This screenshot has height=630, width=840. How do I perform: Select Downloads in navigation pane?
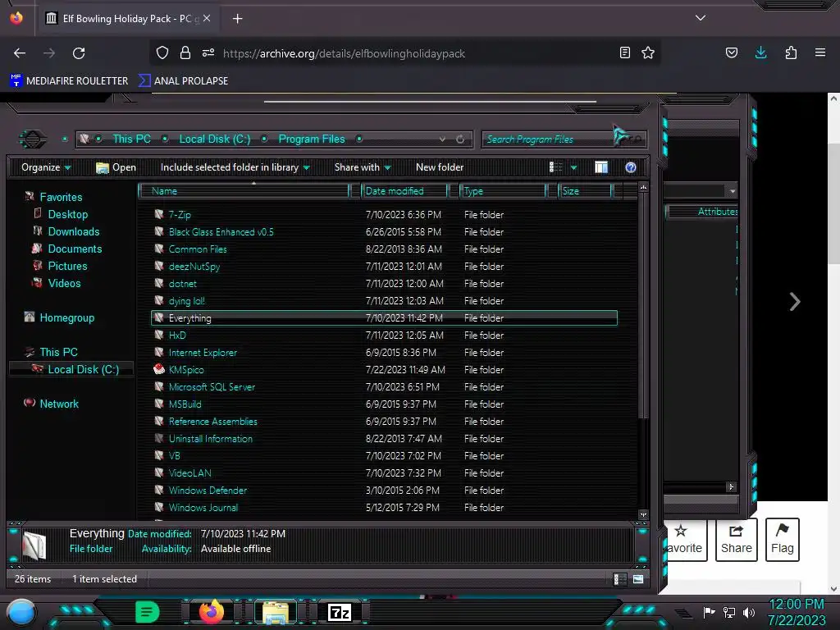pyautogui.click(x=73, y=231)
